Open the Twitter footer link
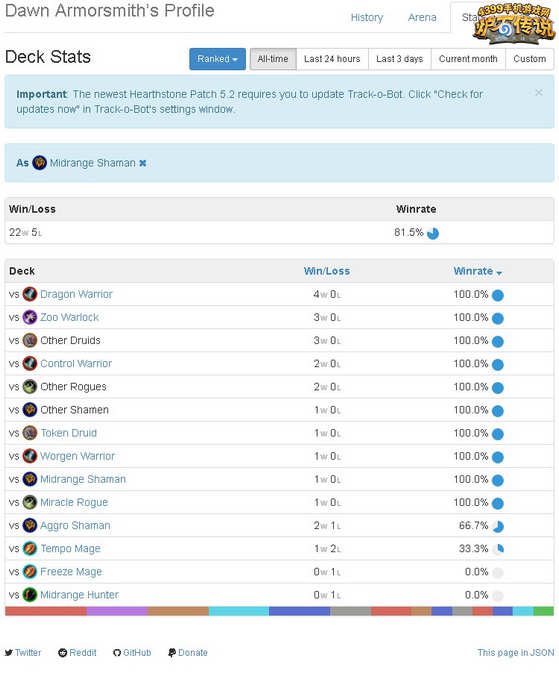This screenshot has height=700, width=559. [x=23, y=653]
